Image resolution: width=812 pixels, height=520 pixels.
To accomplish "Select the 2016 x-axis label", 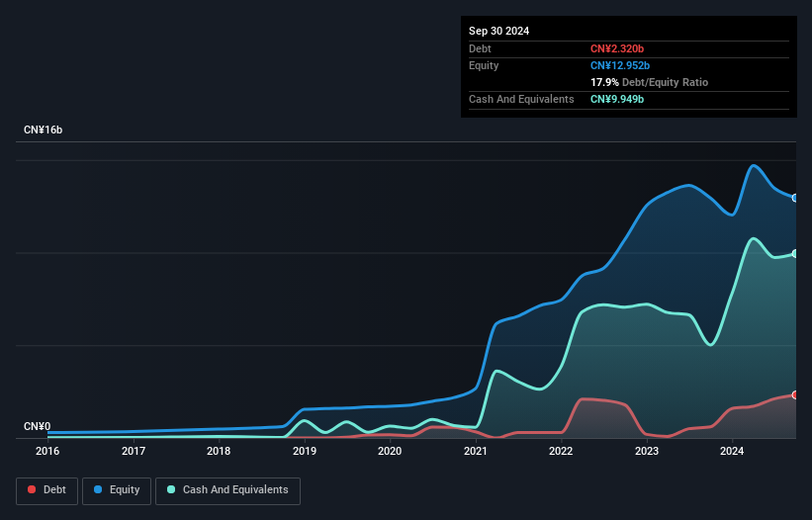I will coord(47,451).
